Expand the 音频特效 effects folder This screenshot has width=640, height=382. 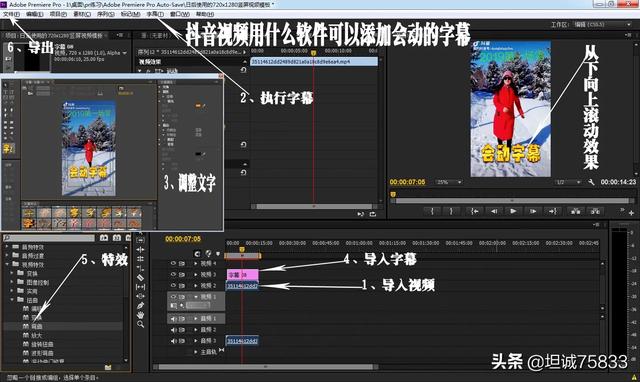(x=7, y=247)
